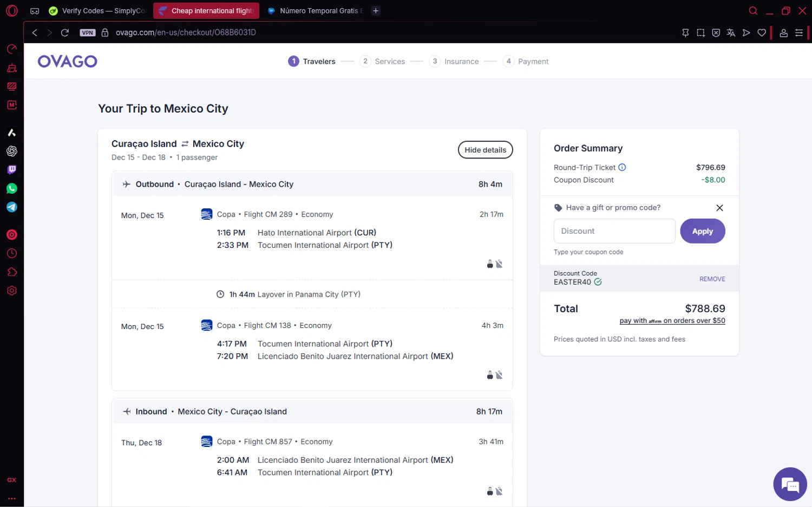812x507 pixels.
Task: Click the GX sidebar label at bottom
Action: (x=12, y=480)
